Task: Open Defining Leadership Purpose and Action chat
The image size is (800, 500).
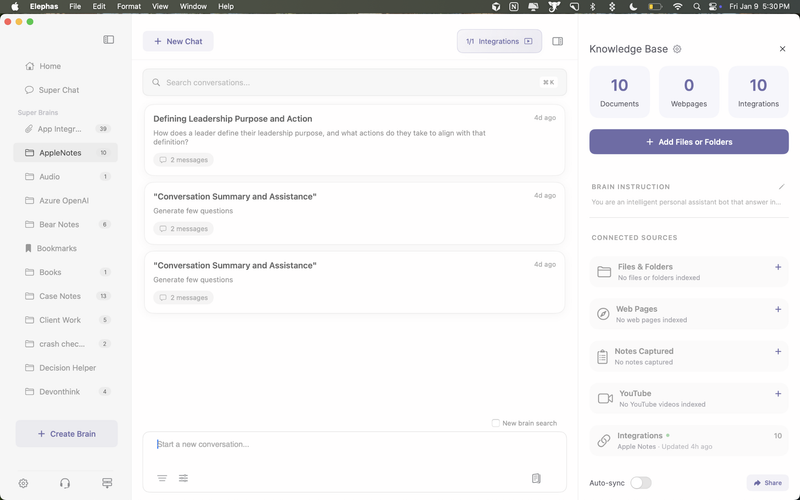Action: pos(355,140)
